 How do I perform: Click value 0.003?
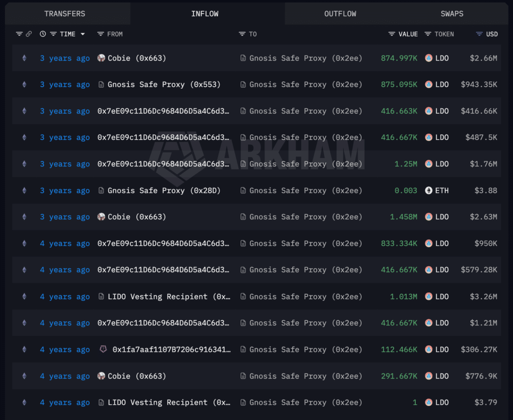pos(406,190)
